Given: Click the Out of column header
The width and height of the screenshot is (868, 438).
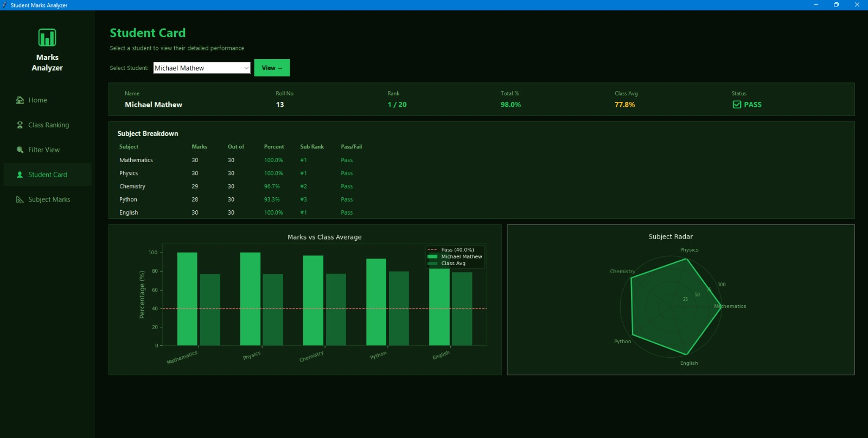Looking at the screenshot, I should [236, 147].
